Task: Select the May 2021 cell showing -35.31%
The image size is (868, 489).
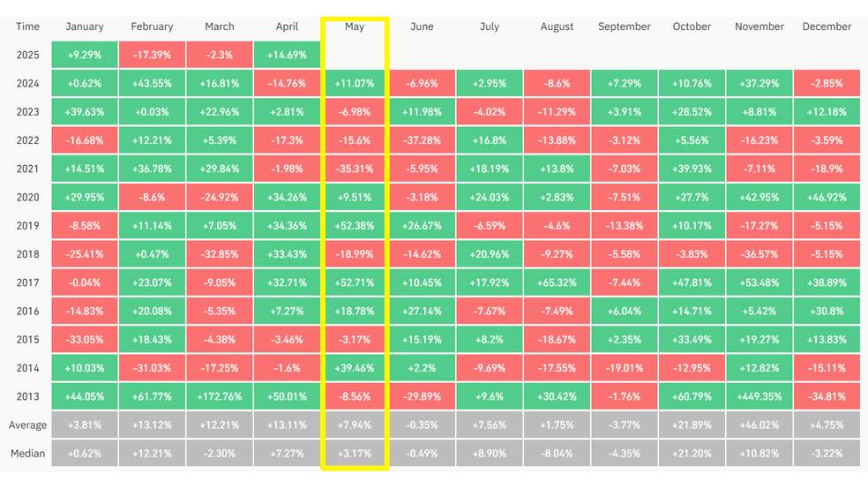Action: (355, 169)
